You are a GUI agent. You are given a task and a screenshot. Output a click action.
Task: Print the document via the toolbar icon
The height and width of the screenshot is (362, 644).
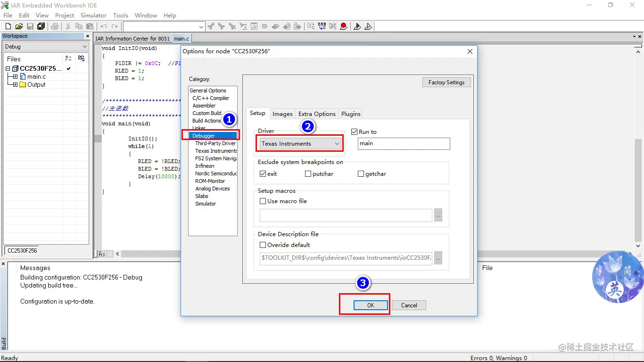tap(55, 26)
